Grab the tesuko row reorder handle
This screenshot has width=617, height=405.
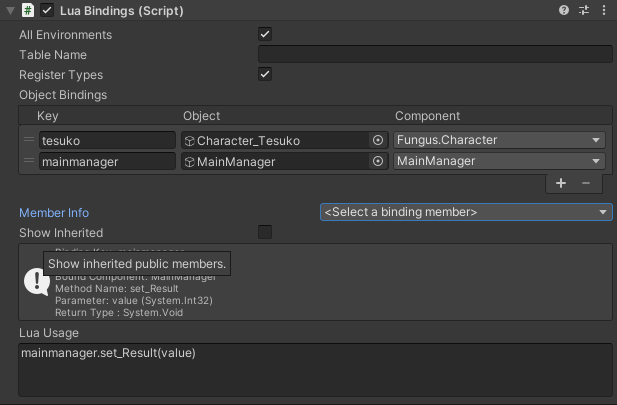point(28,141)
